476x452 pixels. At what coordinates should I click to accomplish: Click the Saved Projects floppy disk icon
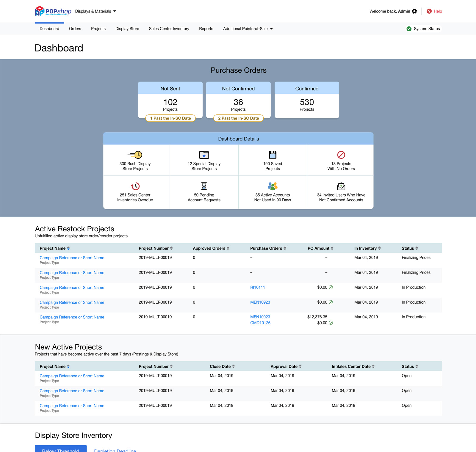click(x=273, y=155)
